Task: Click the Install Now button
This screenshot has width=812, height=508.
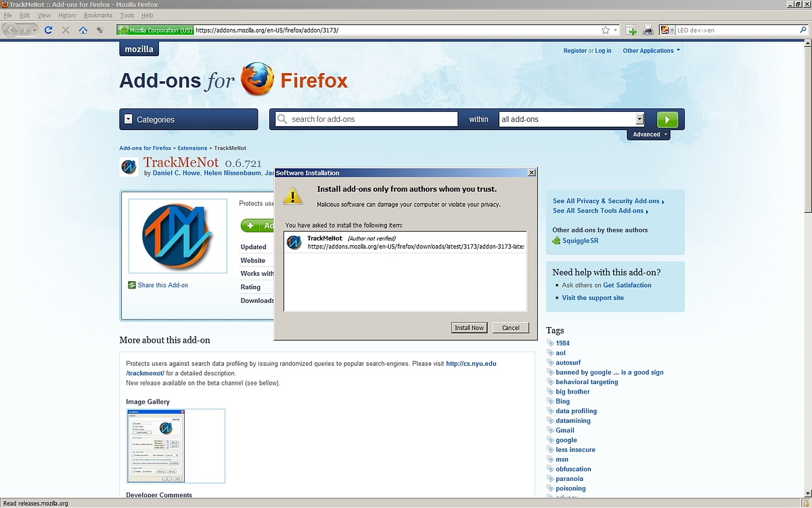Action: click(x=469, y=328)
